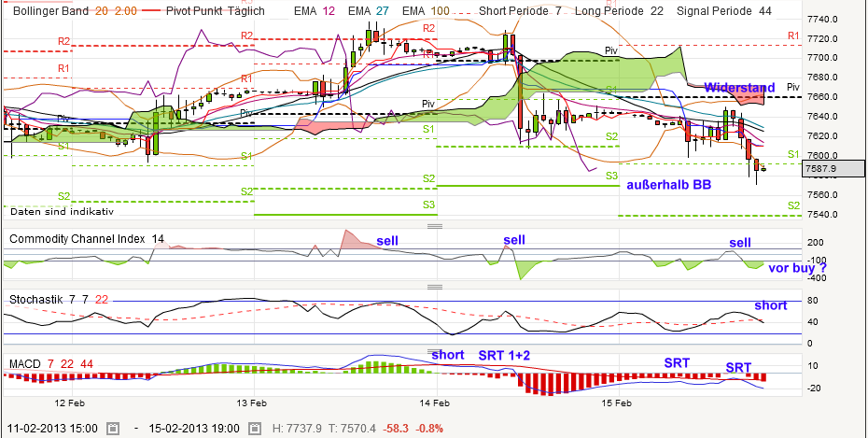Click the außerhalb BB annotation
Image resolution: width=868 pixels, height=438 pixels.
pyautogui.click(x=668, y=186)
